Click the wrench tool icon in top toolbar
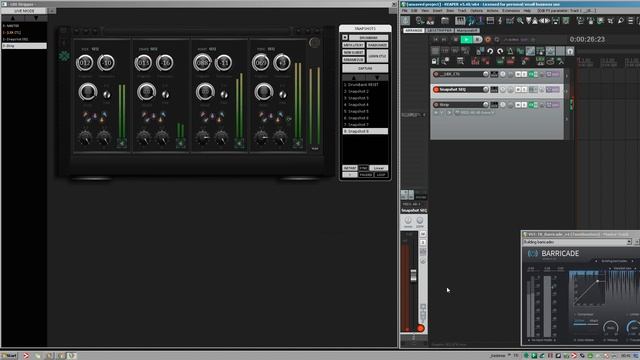The image size is (640, 360). [621, 20]
